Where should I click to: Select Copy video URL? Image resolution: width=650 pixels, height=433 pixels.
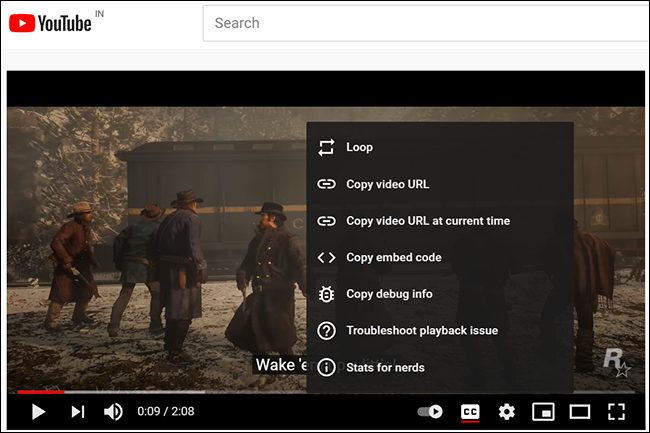[440, 184]
